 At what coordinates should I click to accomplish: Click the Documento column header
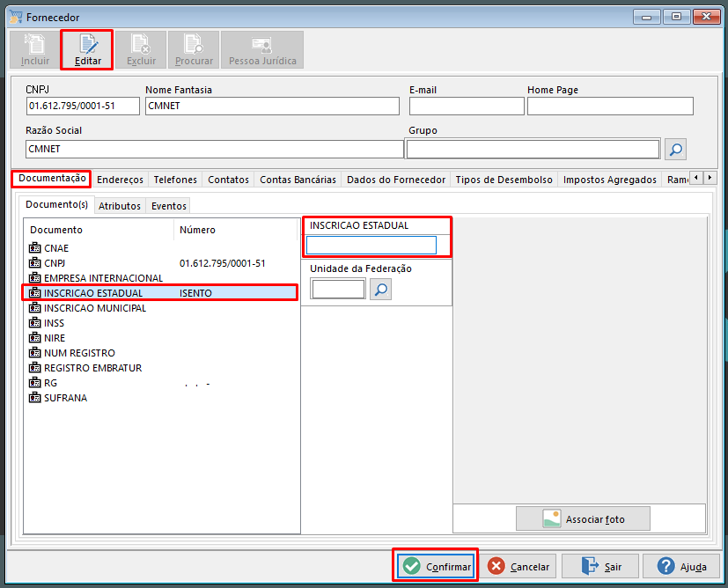[x=56, y=230]
